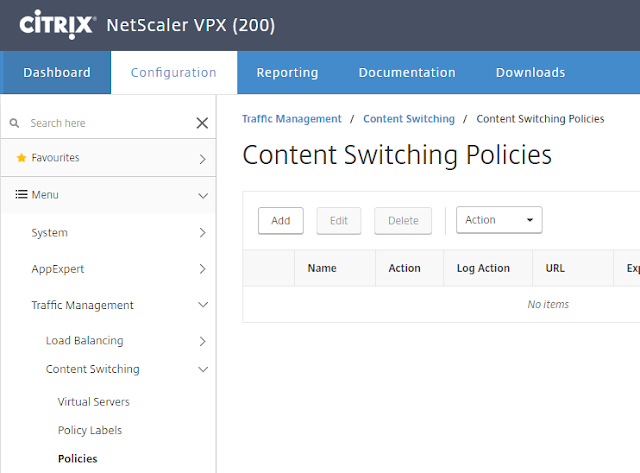Sort by the Name column header
The image size is (640, 473).
coord(322,268)
